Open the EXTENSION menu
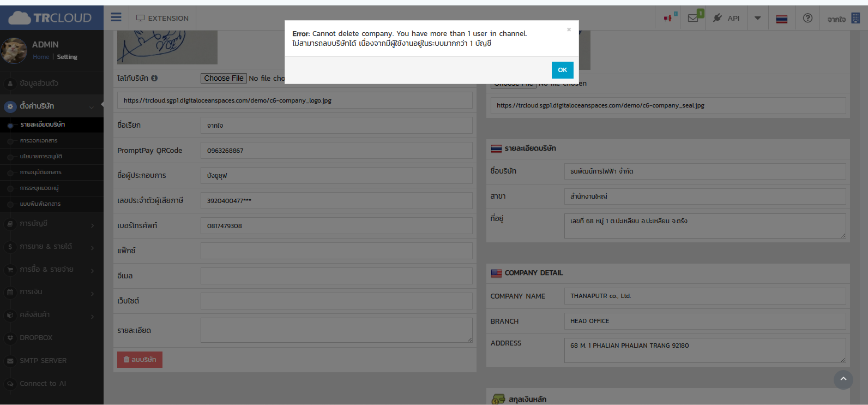 (x=162, y=18)
